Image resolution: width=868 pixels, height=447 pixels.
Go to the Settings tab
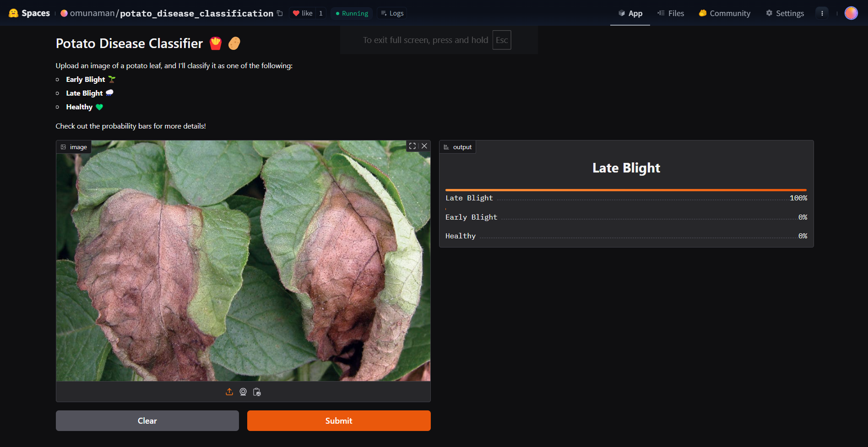[785, 13]
